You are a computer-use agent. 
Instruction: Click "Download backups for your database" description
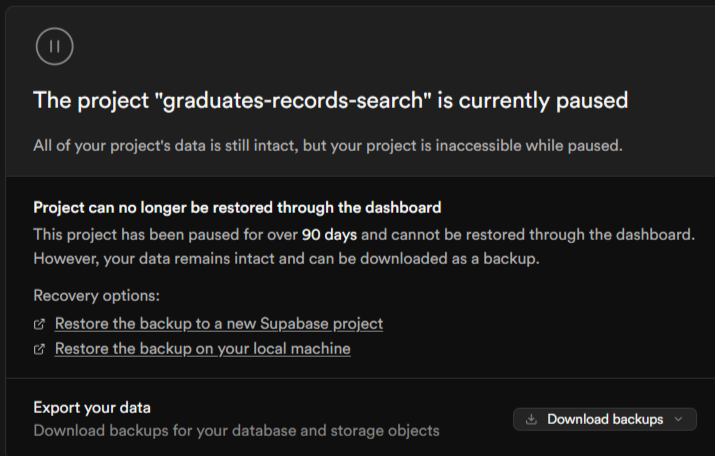pos(236,431)
